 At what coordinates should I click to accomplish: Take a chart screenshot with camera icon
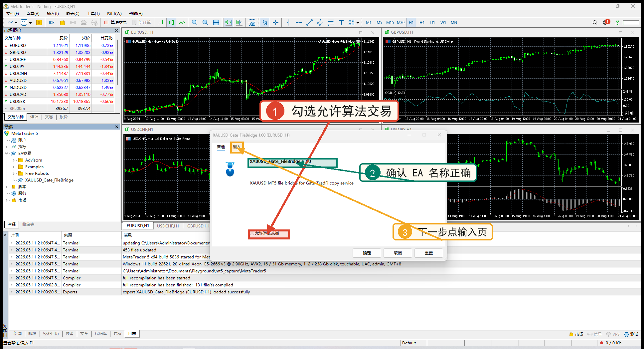[x=252, y=23]
